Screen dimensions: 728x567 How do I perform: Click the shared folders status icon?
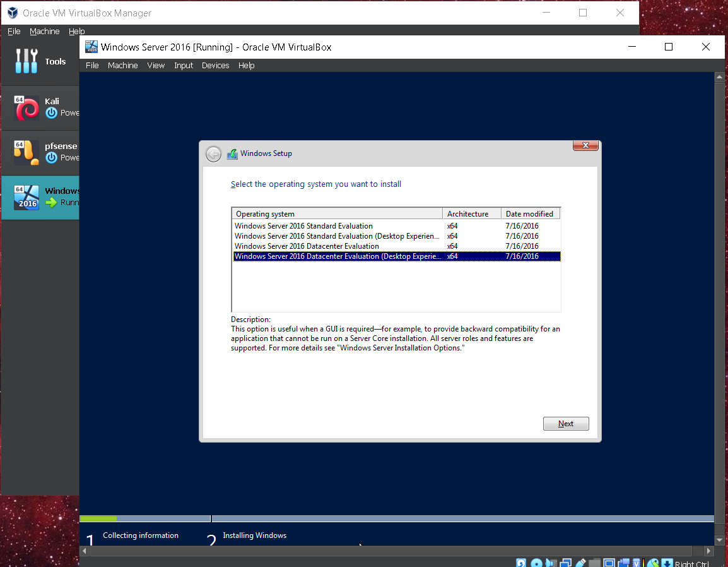click(x=594, y=562)
